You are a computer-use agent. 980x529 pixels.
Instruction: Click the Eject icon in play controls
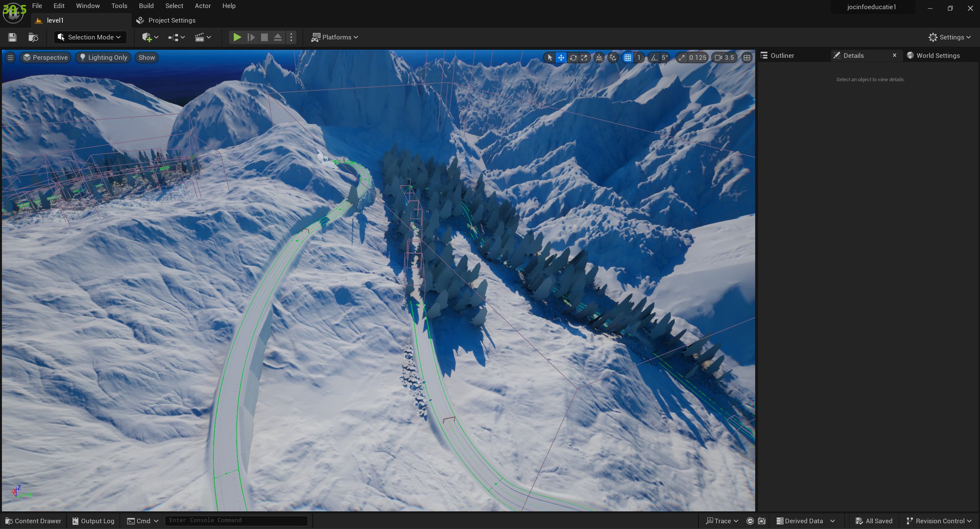pos(278,37)
